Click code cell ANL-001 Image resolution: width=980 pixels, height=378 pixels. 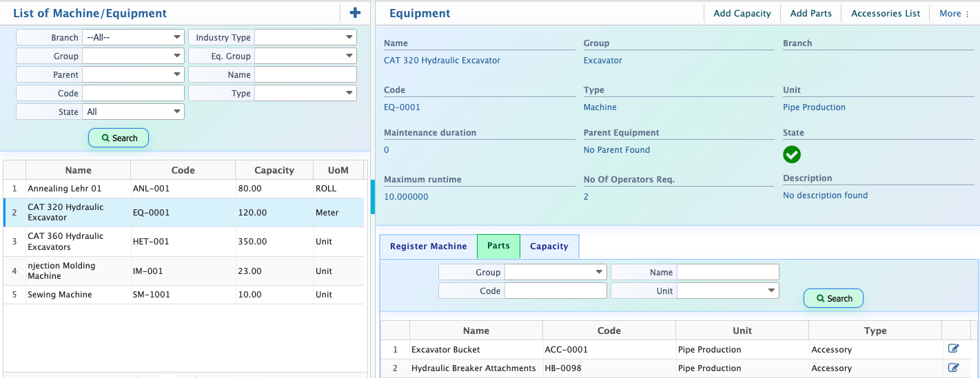point(183,189)
